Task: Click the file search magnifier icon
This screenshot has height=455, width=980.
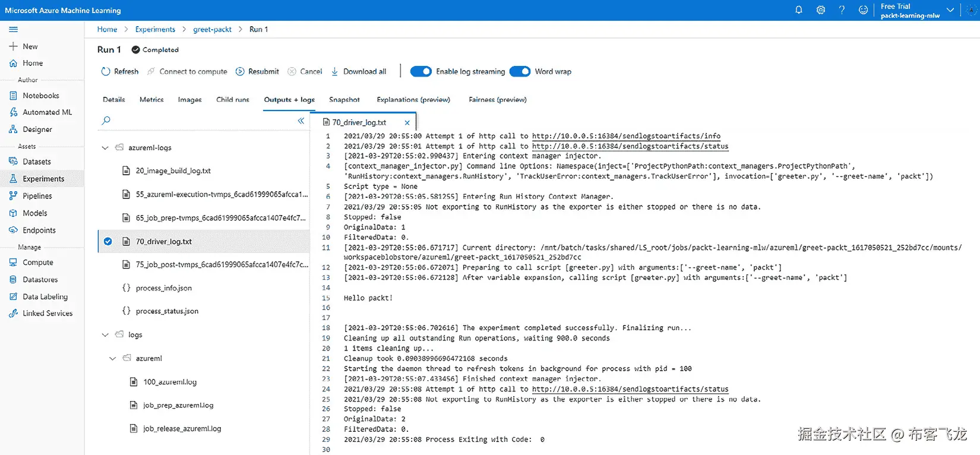Action: click(106, 121)
